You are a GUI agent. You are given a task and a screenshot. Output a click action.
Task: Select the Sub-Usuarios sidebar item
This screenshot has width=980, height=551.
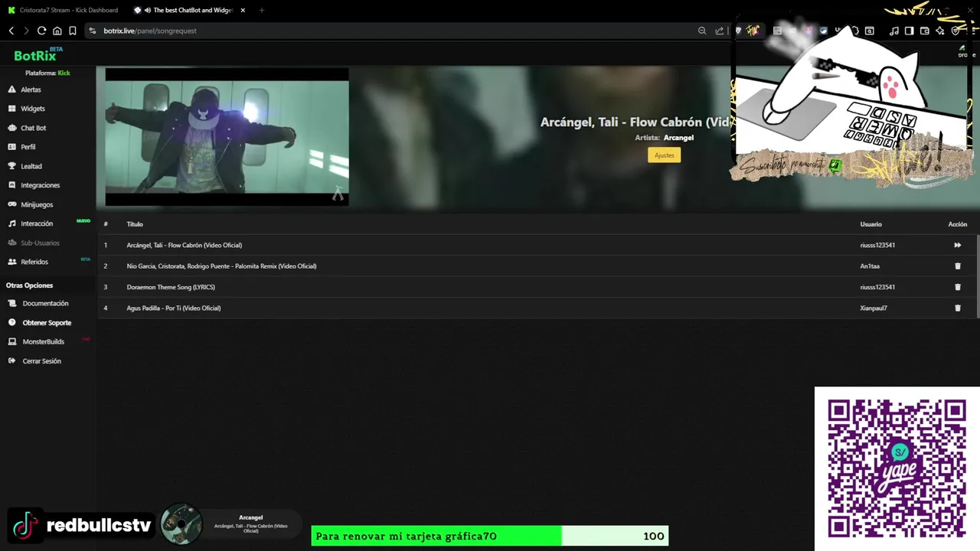(40, 243)
